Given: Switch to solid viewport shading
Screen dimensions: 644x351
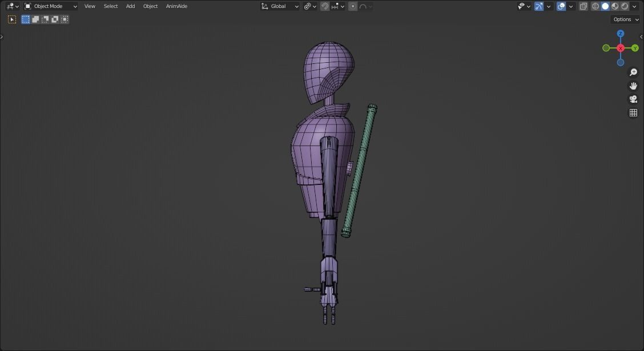Looking at the screenshot, I should pyautogui.click(x=605, y=6).
